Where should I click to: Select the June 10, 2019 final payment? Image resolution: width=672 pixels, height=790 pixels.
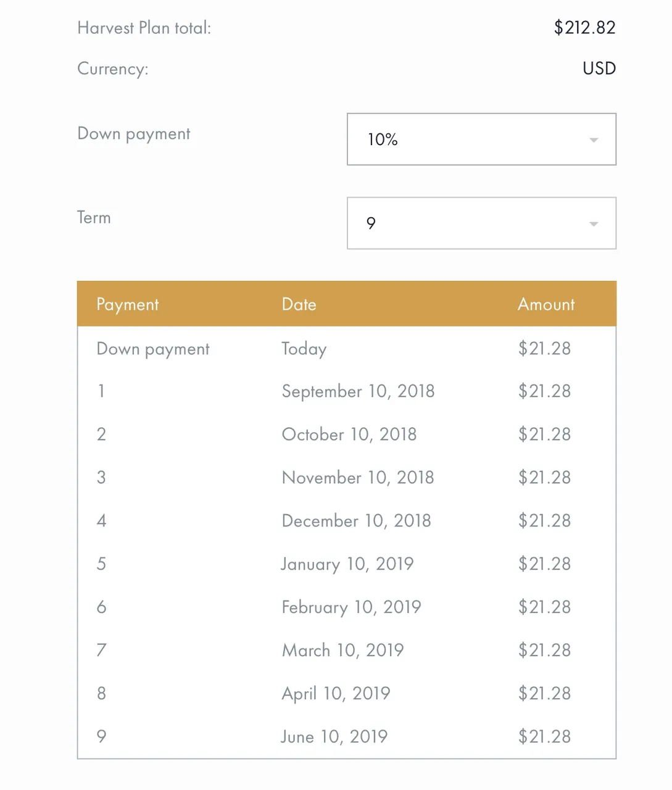tap(347, 736)
